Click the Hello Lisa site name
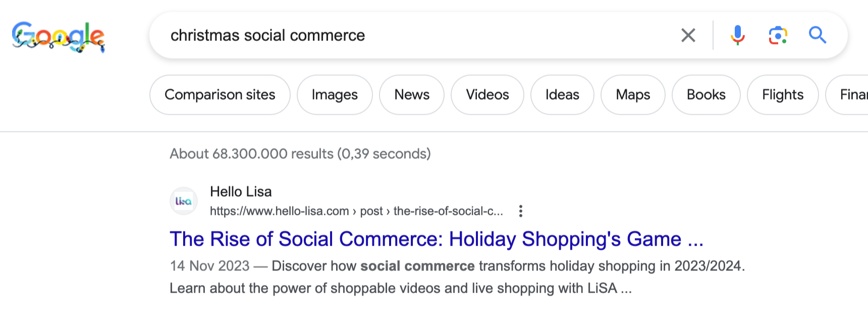 (x=241, y=192)
